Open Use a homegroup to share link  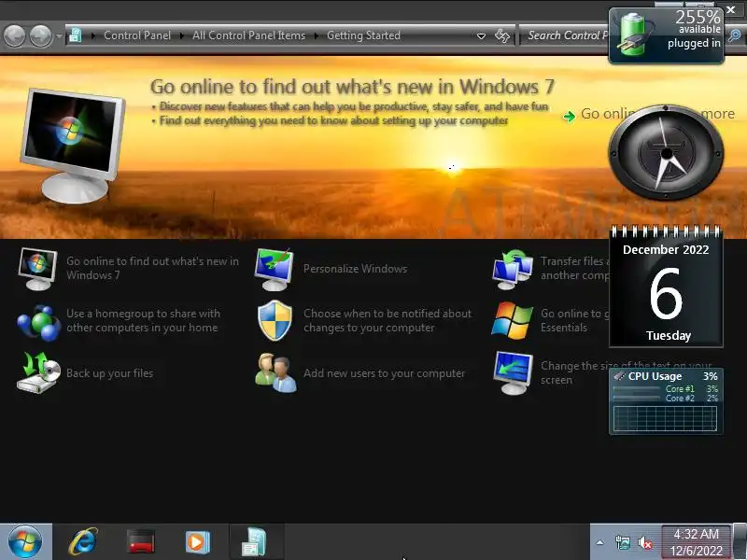click(143, 320)
